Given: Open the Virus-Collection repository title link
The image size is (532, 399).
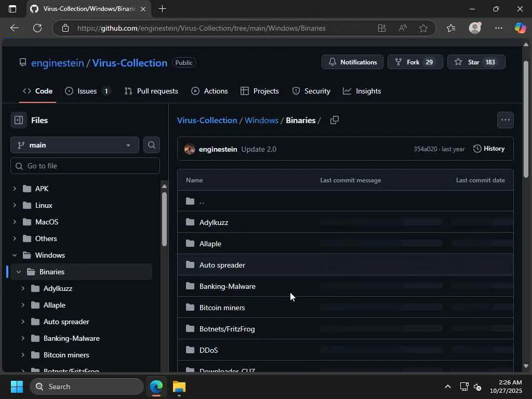Looking at the screenshot, I should [x=130, y=63].
